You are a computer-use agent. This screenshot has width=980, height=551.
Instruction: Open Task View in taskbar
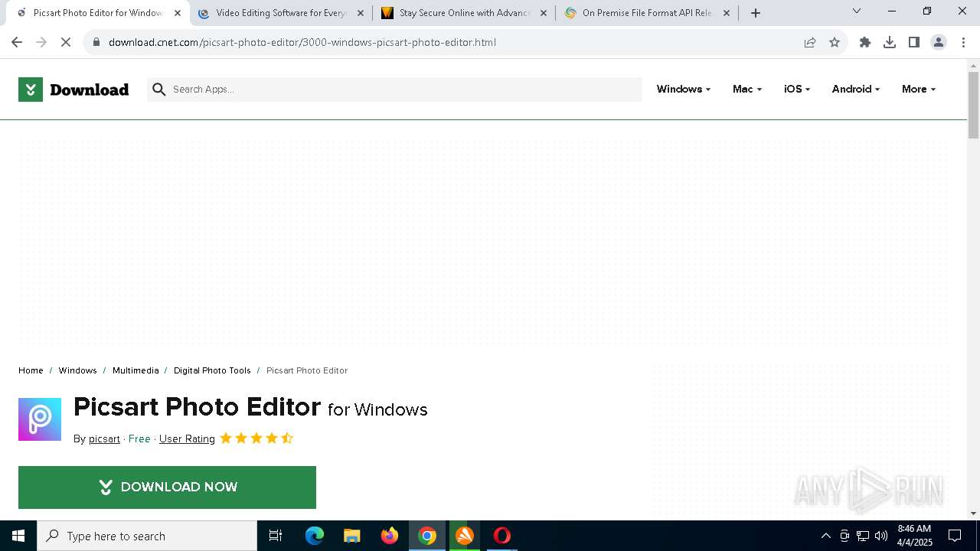tap(276, 536)
